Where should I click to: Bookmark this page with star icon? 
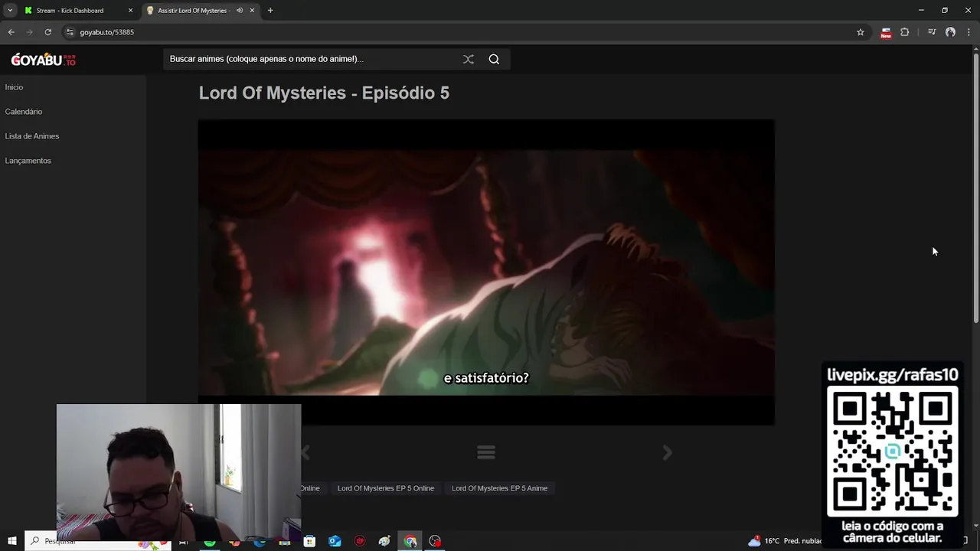[861, 32]
